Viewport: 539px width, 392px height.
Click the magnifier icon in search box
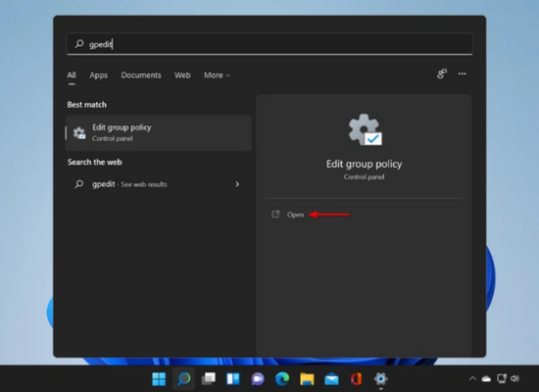point(79,44)
